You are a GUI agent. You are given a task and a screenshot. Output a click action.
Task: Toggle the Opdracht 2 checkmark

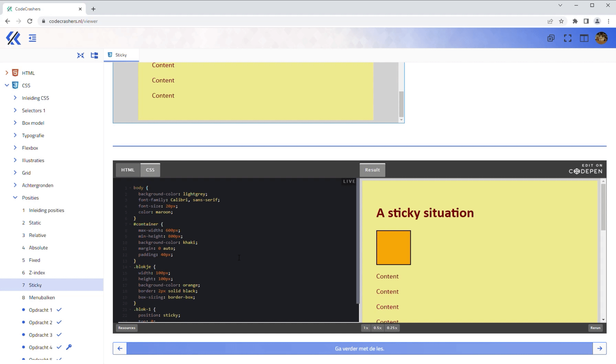[59, 322]
